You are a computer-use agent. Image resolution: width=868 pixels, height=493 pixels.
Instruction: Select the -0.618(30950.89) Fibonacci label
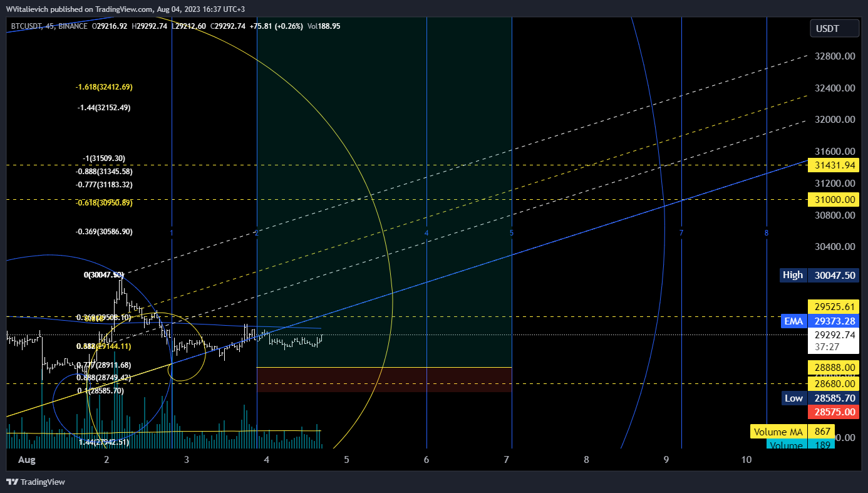pyautogui.click(x=104, y=203)
